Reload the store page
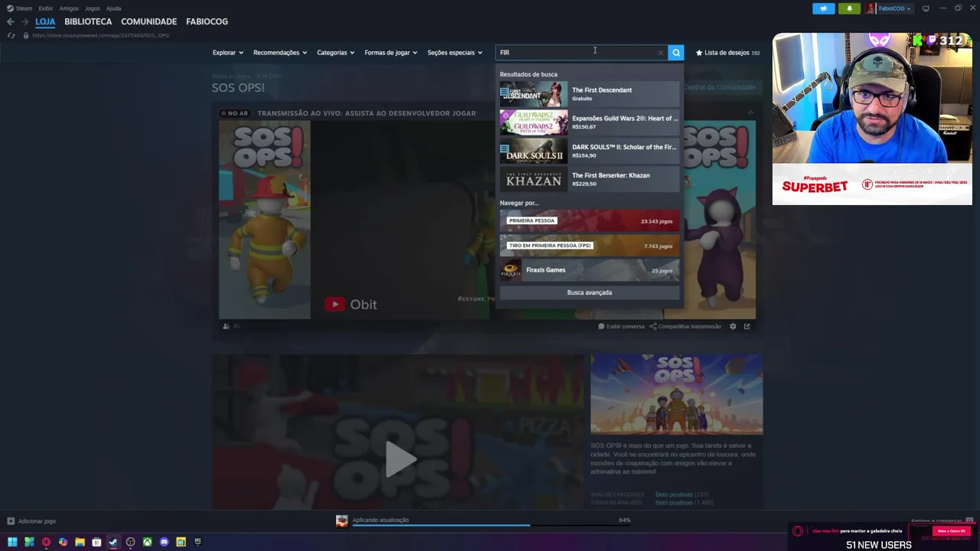Image resolution: width=980 pixels, height=551 pixels. click(10, 35)
